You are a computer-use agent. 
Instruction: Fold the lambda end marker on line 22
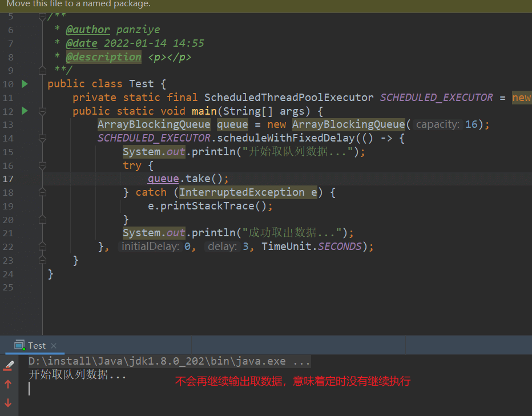(x=42, y=247)
